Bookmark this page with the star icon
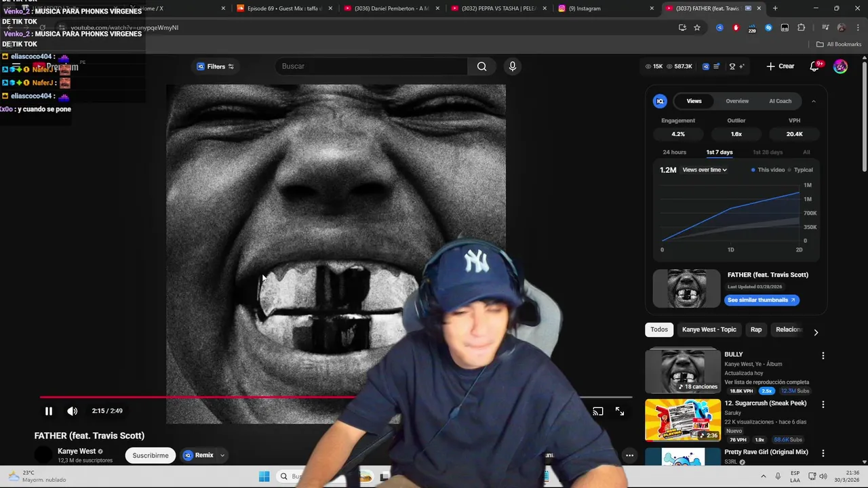 (x=697, y=28)
